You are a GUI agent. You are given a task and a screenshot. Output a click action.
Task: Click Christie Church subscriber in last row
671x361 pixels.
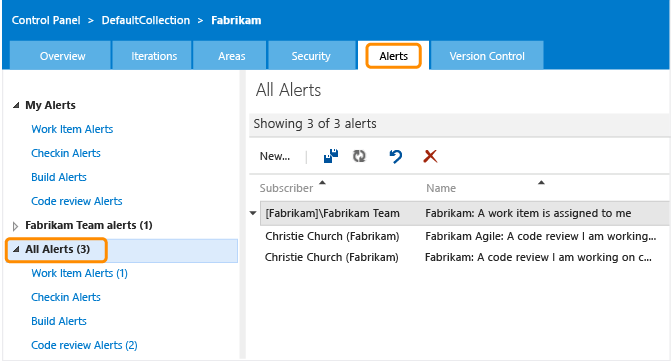(x=332, y=257)
